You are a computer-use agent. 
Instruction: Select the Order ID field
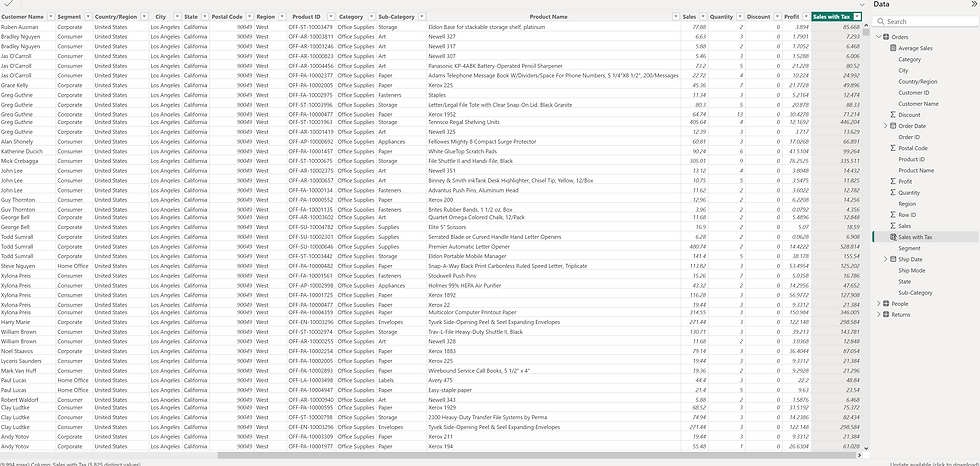pos(909,137)
